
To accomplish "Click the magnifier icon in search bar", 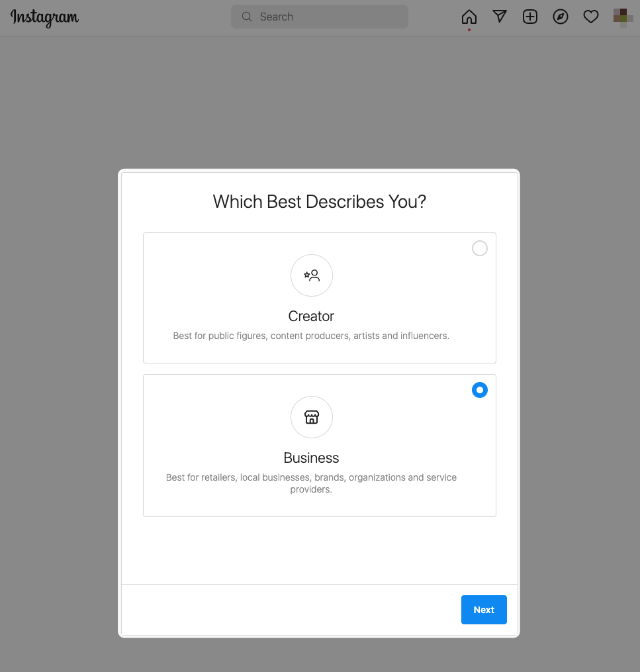I will point(247,17).
